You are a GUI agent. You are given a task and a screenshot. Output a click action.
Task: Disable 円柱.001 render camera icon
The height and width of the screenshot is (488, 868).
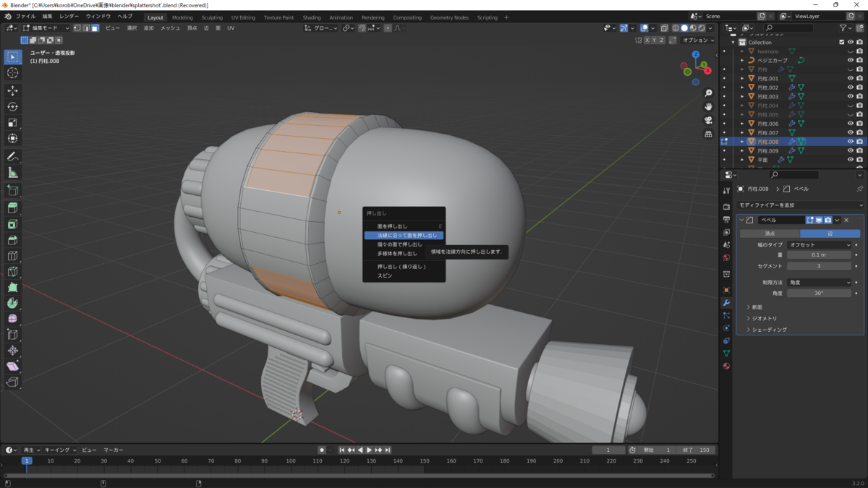click(x=859, y=78)
